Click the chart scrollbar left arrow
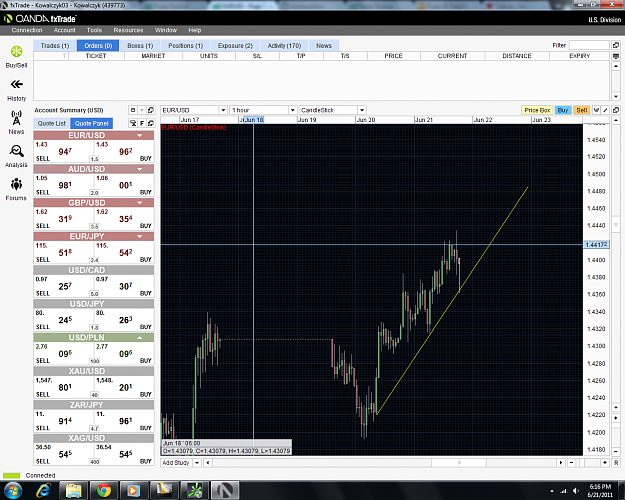Image resolution: width=625 pixels, height=500 pixels. 208,463
